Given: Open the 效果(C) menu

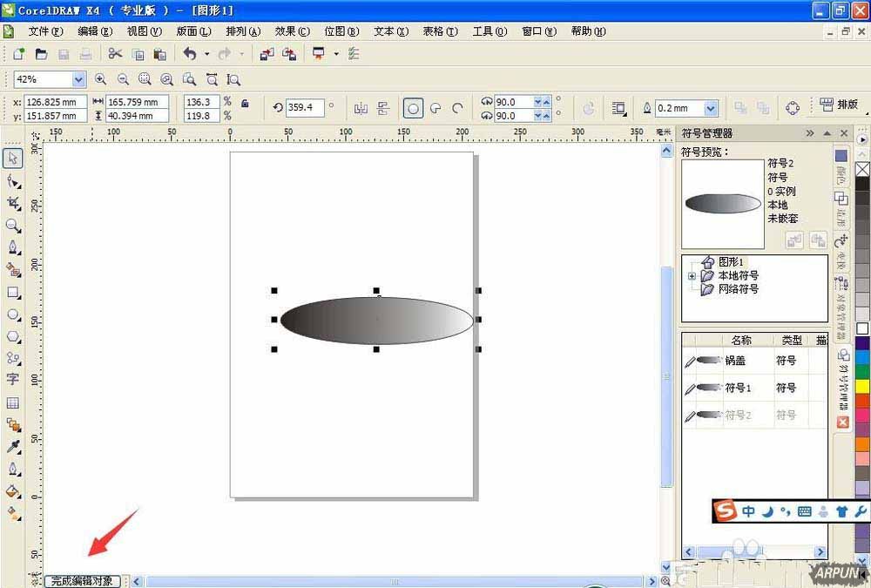Looking at the screenshot, I should click(292, 31).
